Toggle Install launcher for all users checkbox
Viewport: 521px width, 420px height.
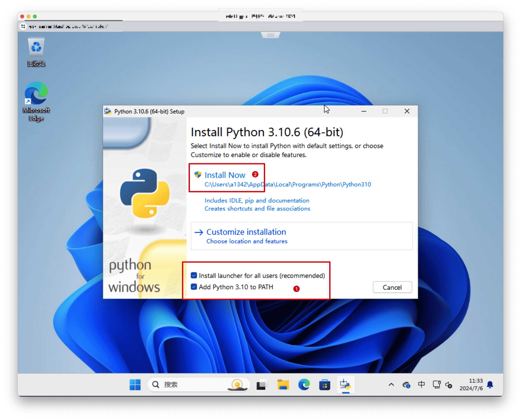coord(194,275)
